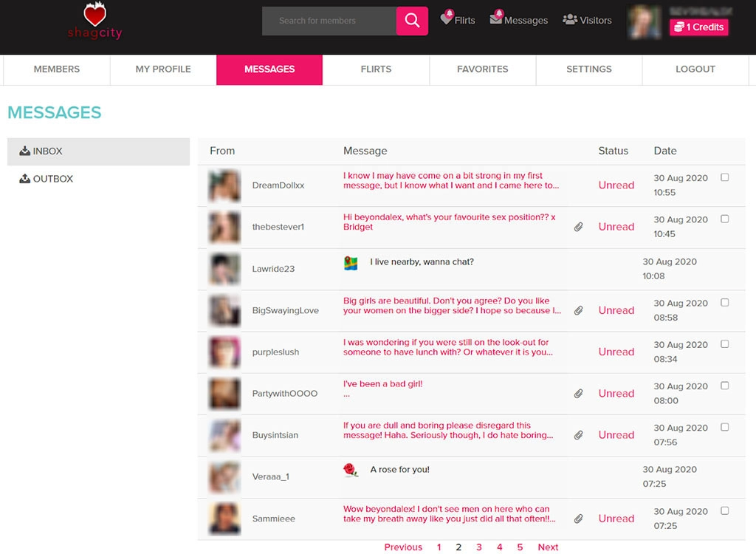Select the purpleslush message checkbox
The width and height of the screenshot is (756, 554).
[x=724, y=344]
